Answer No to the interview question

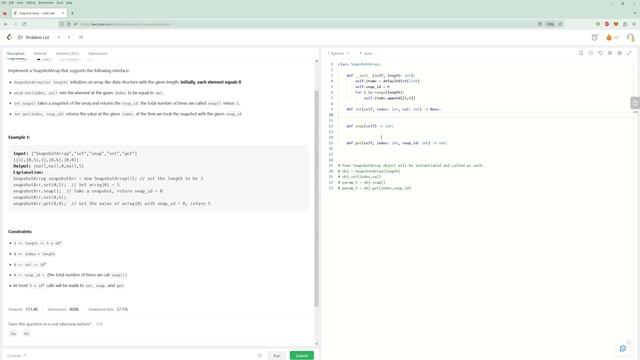pos(26,334)
